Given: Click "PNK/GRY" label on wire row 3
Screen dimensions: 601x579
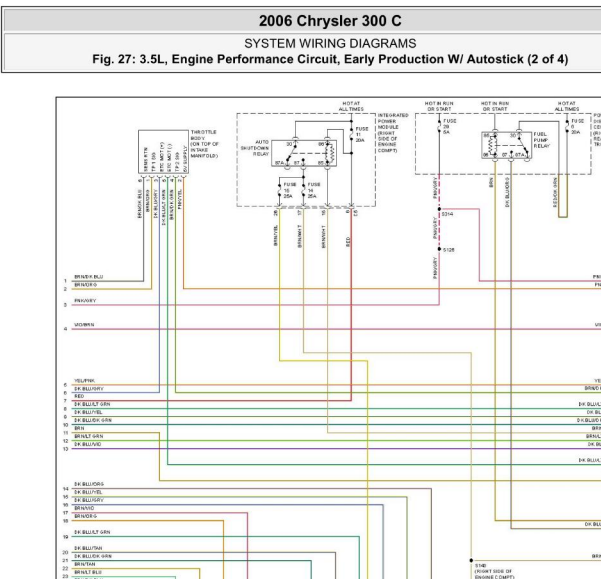Looking at the screenshot, I should 85,301.
